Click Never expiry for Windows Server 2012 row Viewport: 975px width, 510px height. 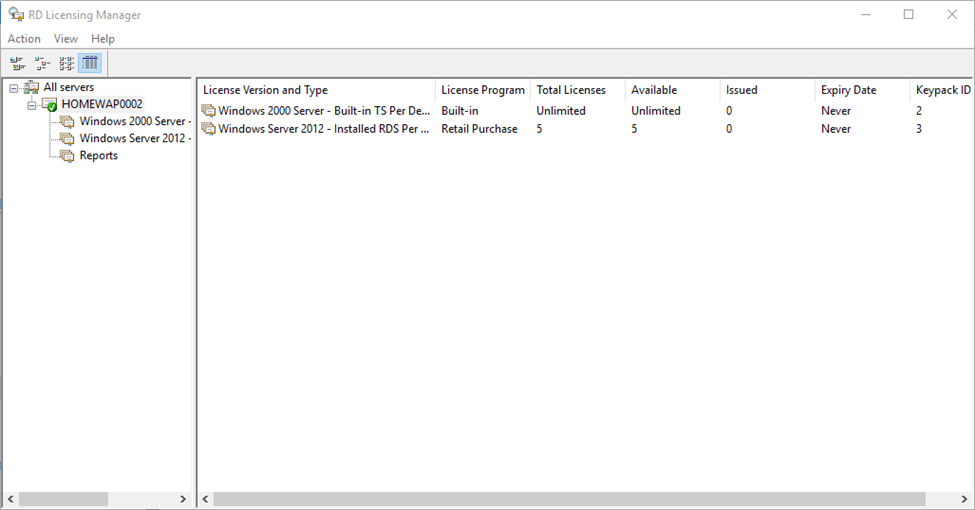pyautogui.click(x=836, y=129)
